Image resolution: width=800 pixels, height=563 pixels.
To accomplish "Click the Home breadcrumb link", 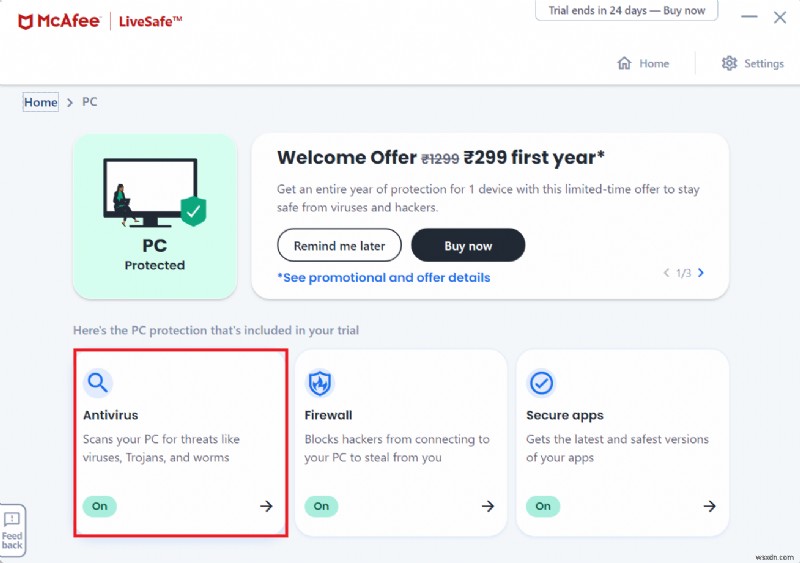I will [x=41, y=102].
